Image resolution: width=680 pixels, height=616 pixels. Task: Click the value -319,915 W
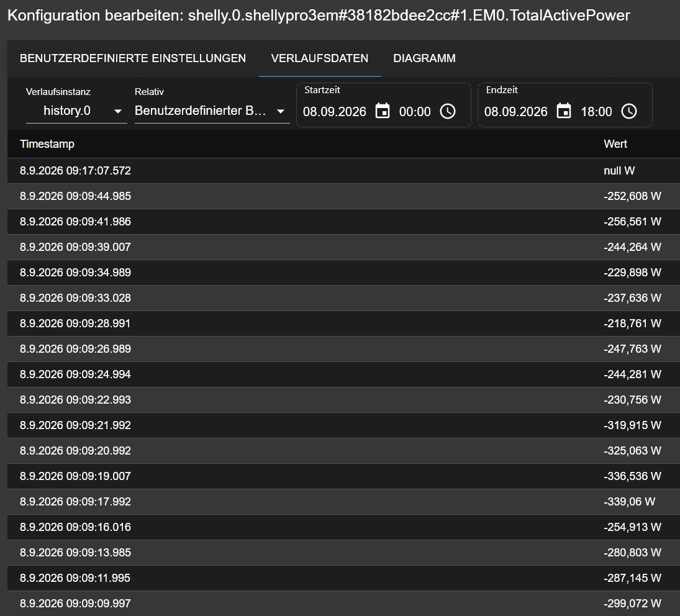(632, 425)
